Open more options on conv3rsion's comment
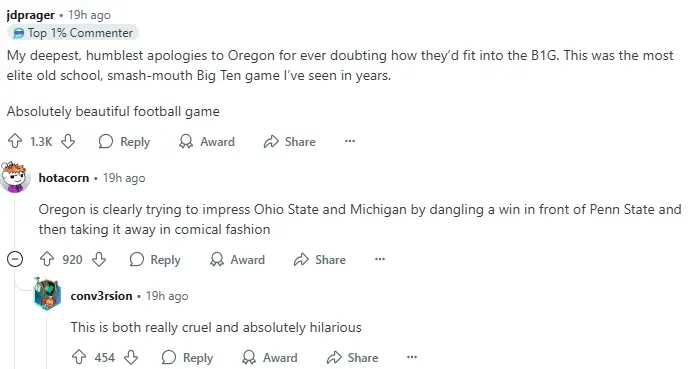 412,357
